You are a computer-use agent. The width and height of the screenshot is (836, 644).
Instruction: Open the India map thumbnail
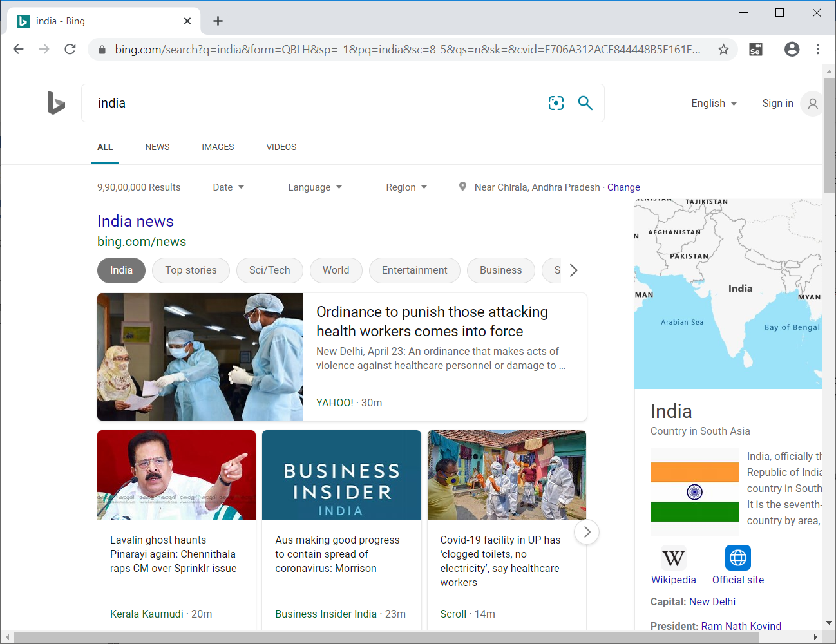point(728,294)
